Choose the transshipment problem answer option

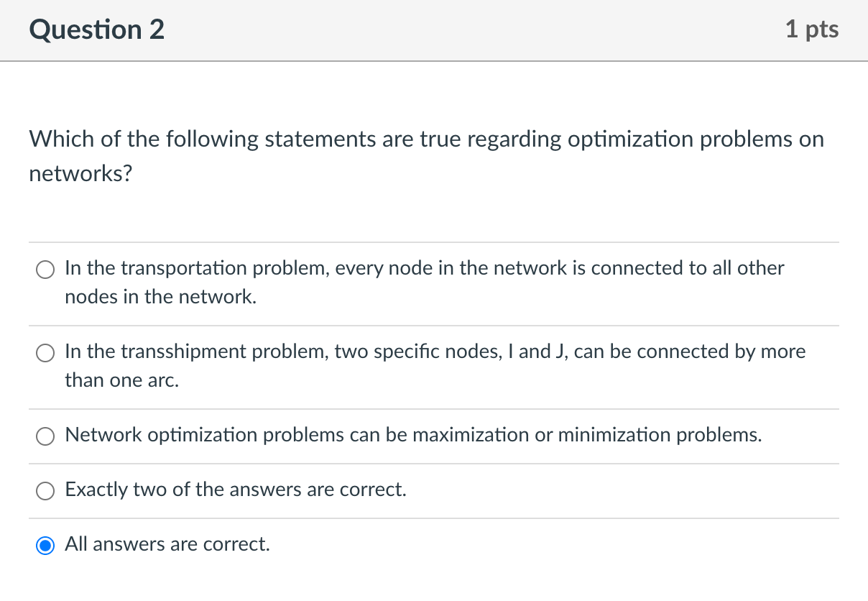[45, 353]
